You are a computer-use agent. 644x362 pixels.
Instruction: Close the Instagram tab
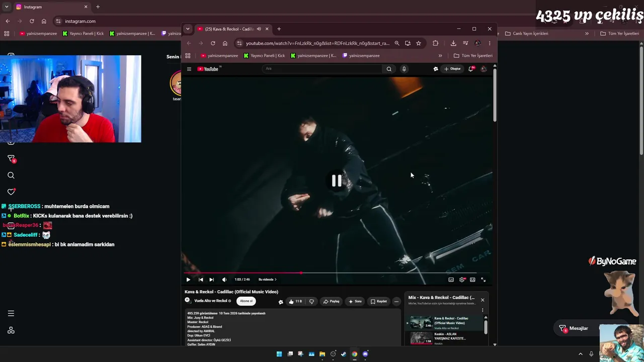[x=86, y=7]
